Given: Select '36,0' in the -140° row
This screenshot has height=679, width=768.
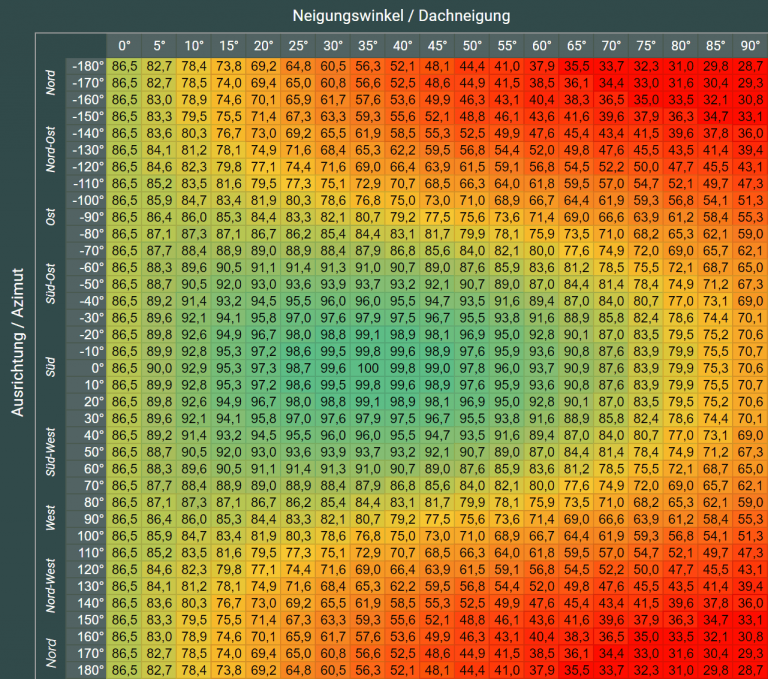Looking at the screenshot, I should click(750, 133).
